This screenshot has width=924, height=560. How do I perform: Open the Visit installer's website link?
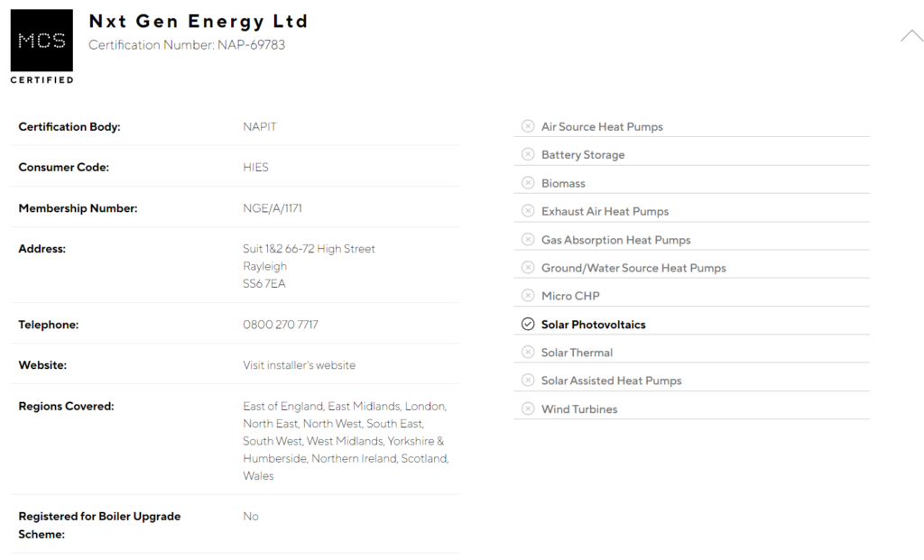pyautogui.click(x=300, y=365)
